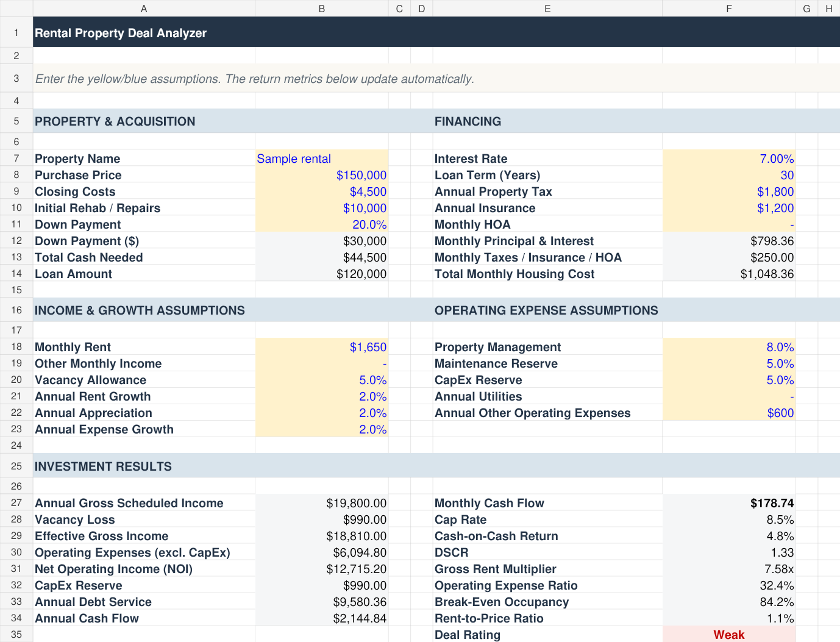
Task: Select column A header
Action: coord(144,9)
